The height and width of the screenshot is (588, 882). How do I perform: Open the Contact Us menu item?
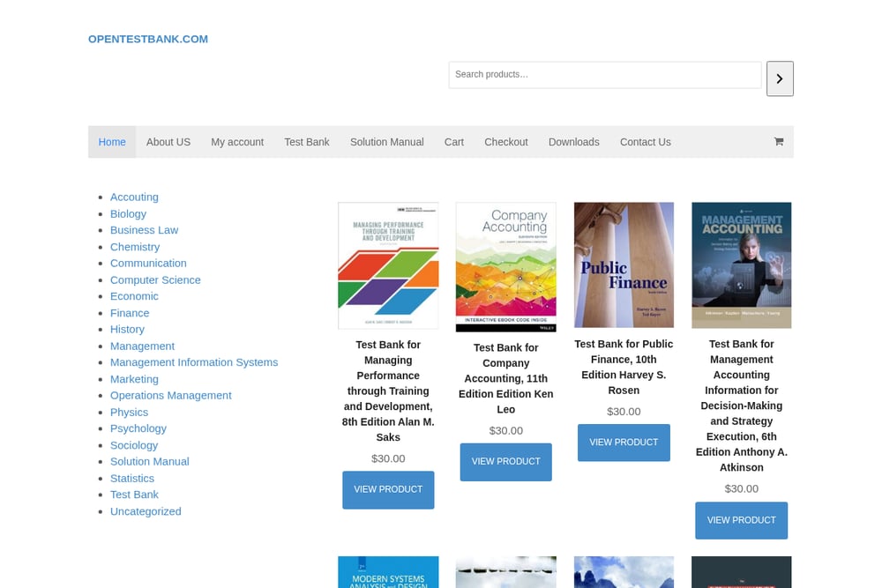point(646,142)
